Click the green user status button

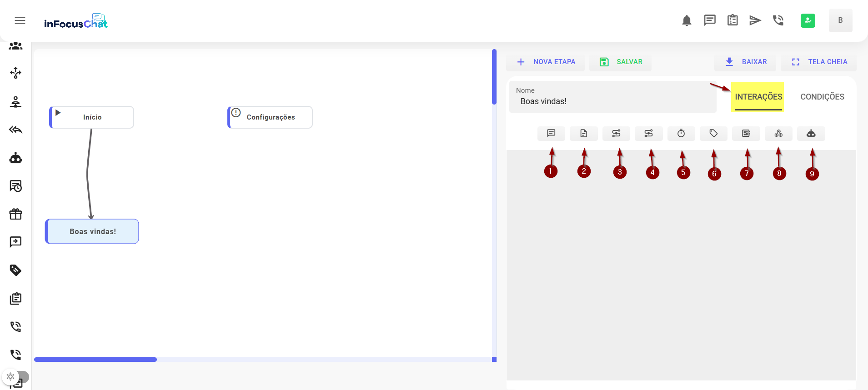point(808,20)
